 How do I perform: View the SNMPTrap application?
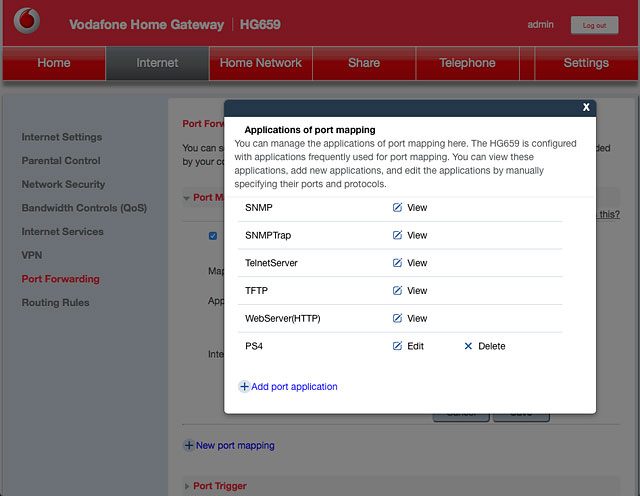pyautogui.click(x=417, y=235)
